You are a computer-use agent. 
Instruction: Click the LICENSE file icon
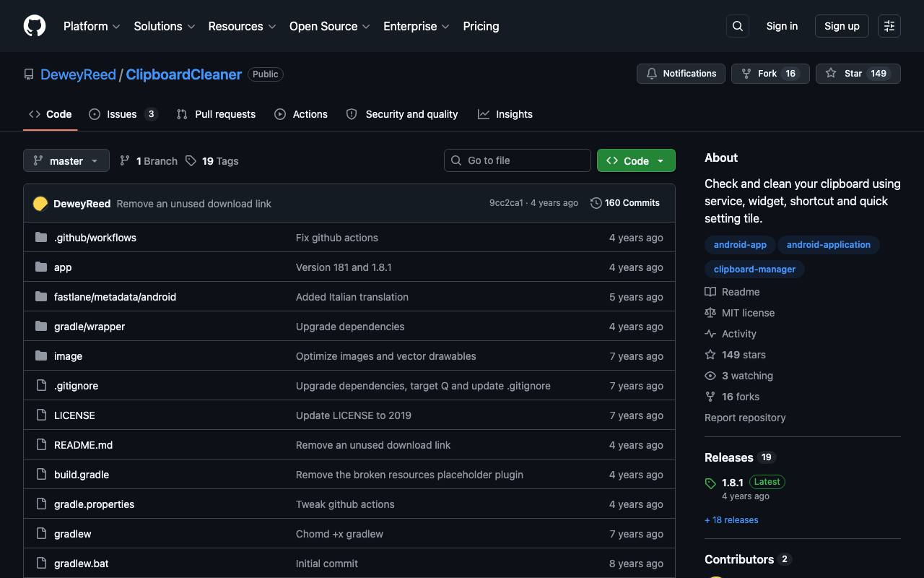point(41,415)
